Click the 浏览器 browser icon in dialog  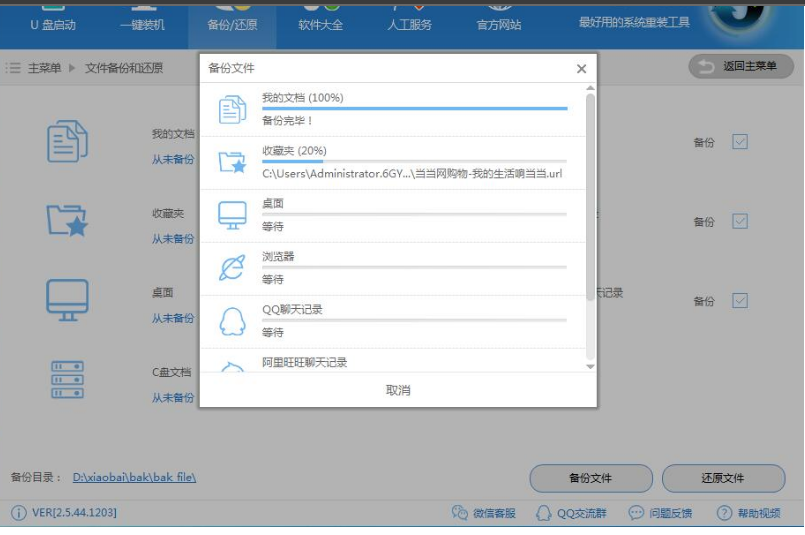232,268
